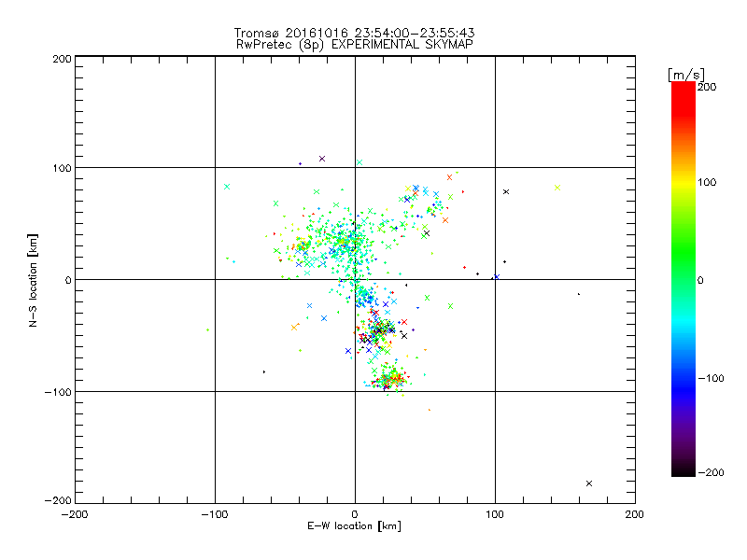Click the yellow region of the velocity colorbar

pyautogui.click(x=684, y=182)
